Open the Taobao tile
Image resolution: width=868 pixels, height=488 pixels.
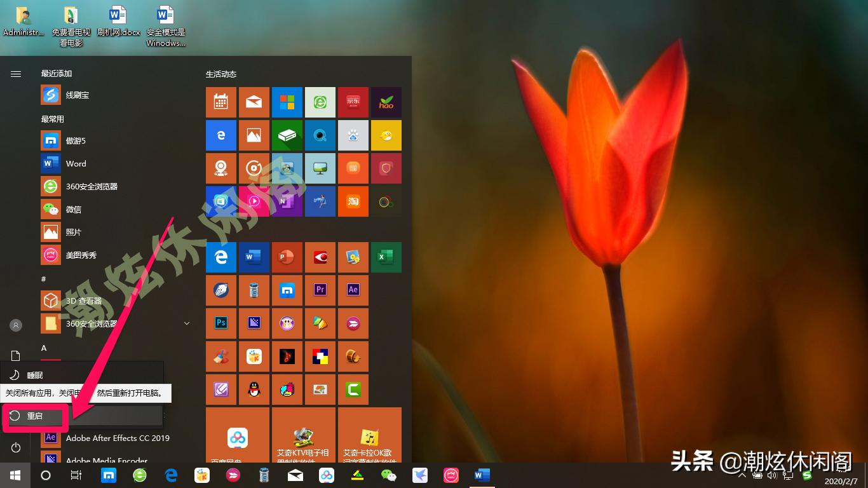pyautogui.click(x=353, y=201)
